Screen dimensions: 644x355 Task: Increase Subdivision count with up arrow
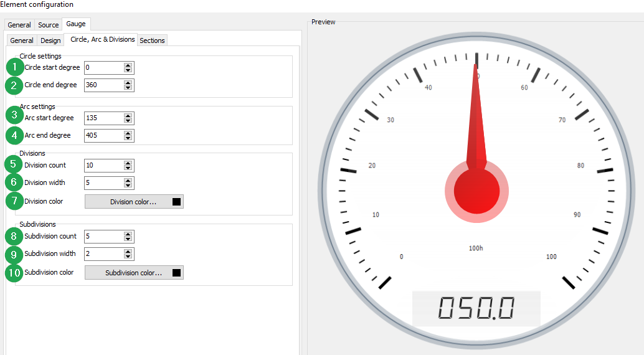[x=128, y=234]
